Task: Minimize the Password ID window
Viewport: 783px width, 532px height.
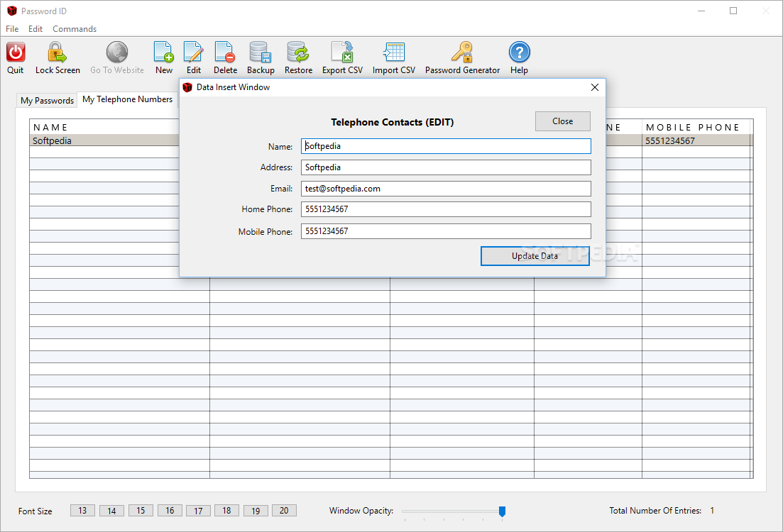Action: click(701, 11)
